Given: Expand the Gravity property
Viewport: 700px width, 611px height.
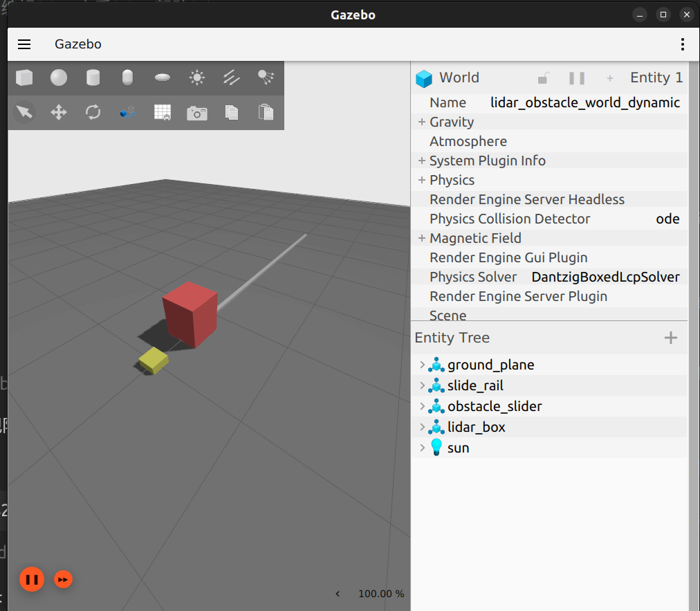Looking at the screenshot, I should pos(421,122).
